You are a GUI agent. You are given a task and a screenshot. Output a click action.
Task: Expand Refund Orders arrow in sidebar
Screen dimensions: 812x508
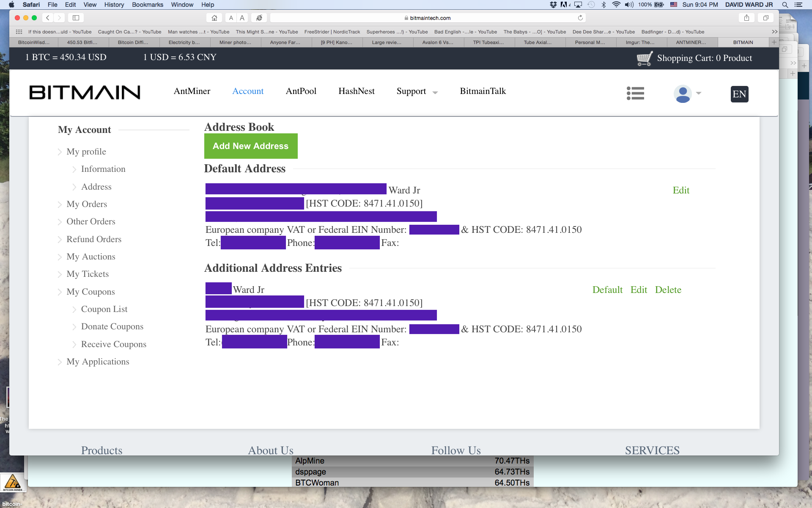click(x=60, y=240)
